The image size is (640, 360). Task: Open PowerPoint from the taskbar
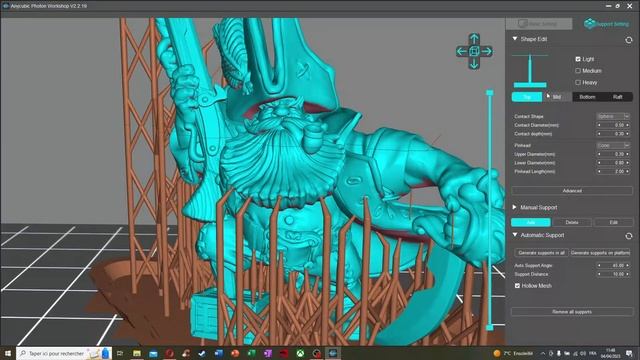[235, 353]
